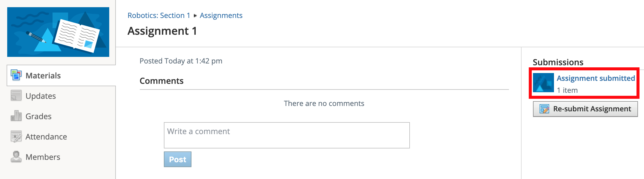Open the Assignment submitted link
The image size is (644, 179).
(596, 78)
